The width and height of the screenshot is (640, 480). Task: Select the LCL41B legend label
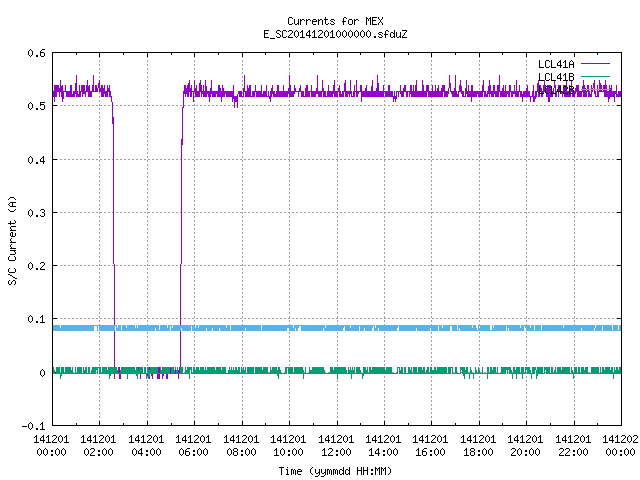[556, 77]
